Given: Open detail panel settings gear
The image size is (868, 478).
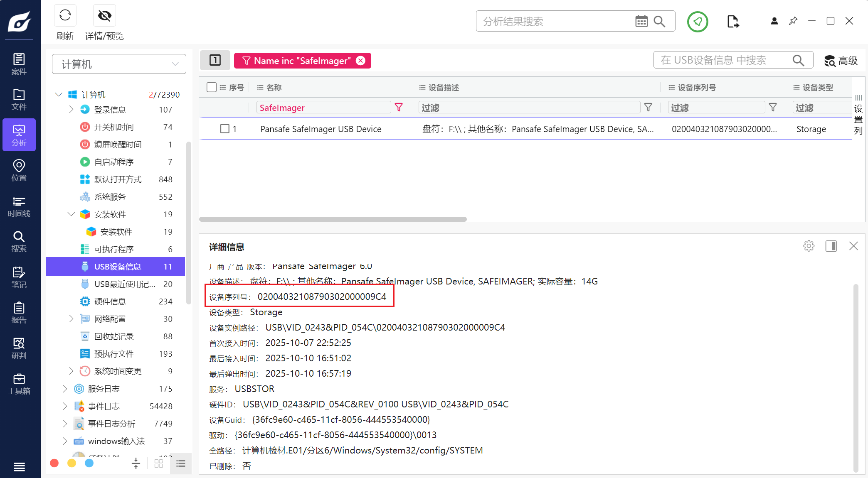Looking at the screenshot, I should point(809,246).
